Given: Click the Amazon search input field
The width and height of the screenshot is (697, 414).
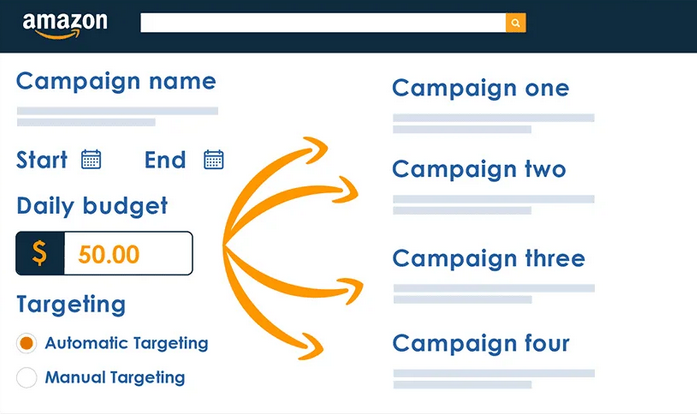Looking at the screenshot, I should point(323,23).
